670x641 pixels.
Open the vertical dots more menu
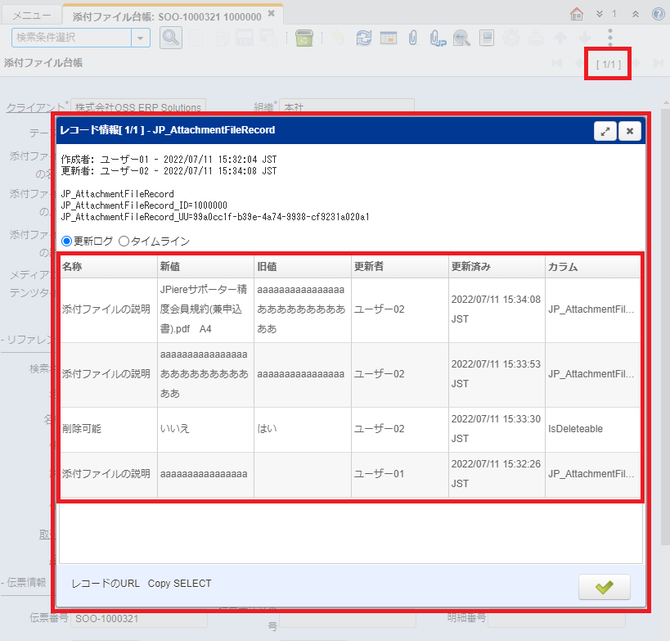610,38
